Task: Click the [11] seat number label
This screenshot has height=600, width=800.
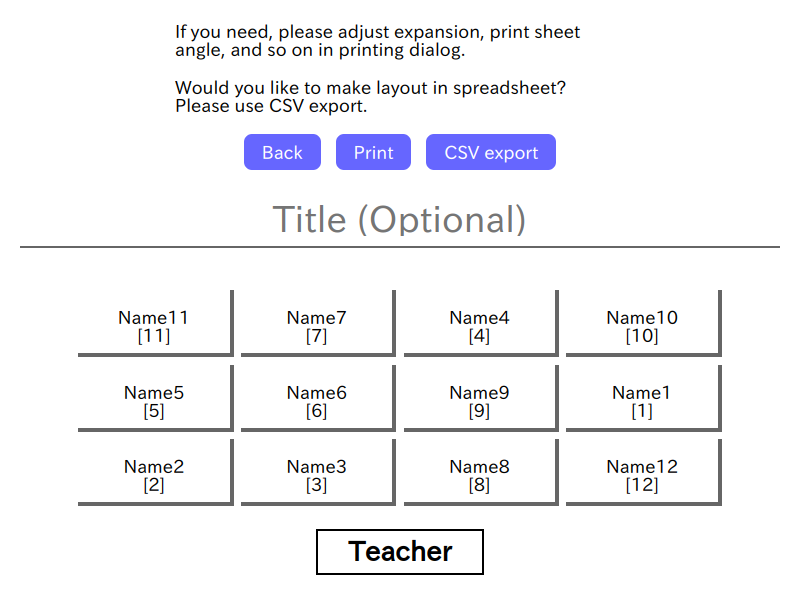Action: (154, 336)
